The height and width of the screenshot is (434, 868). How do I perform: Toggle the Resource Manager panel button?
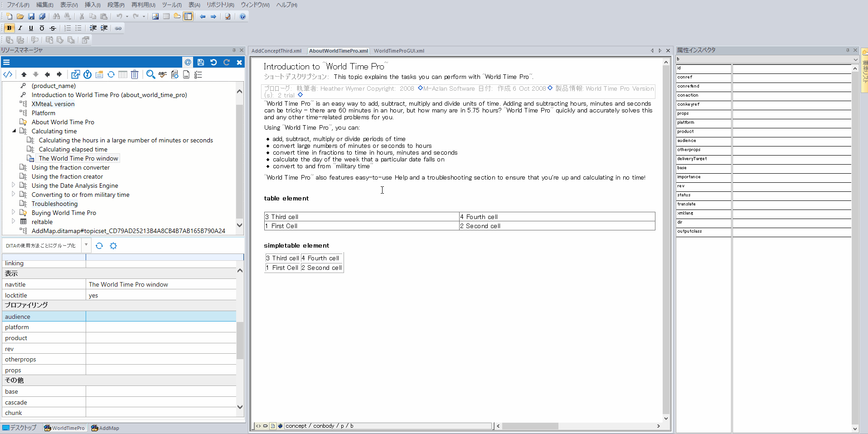[x=188, y=16]
